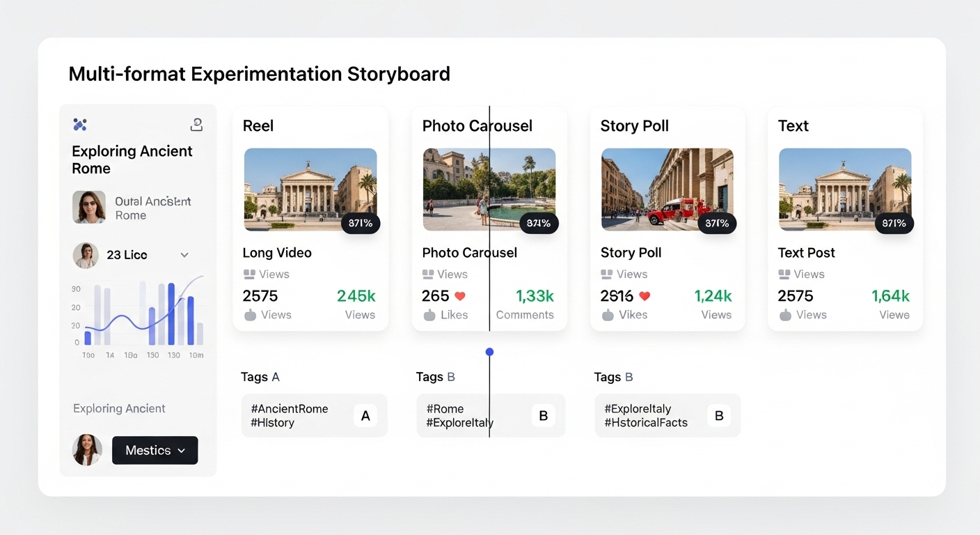
Task: Select the Text column header
Action: [793, 126]
